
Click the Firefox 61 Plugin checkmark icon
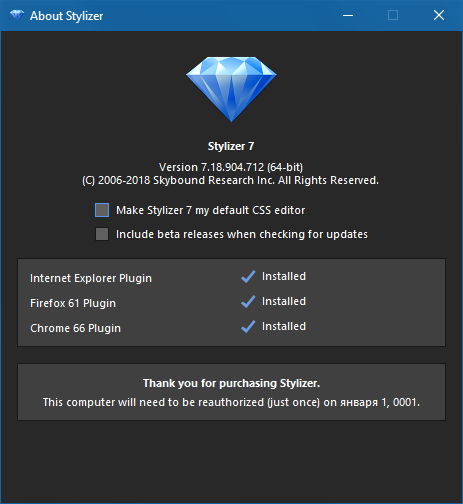click(248, 301)
